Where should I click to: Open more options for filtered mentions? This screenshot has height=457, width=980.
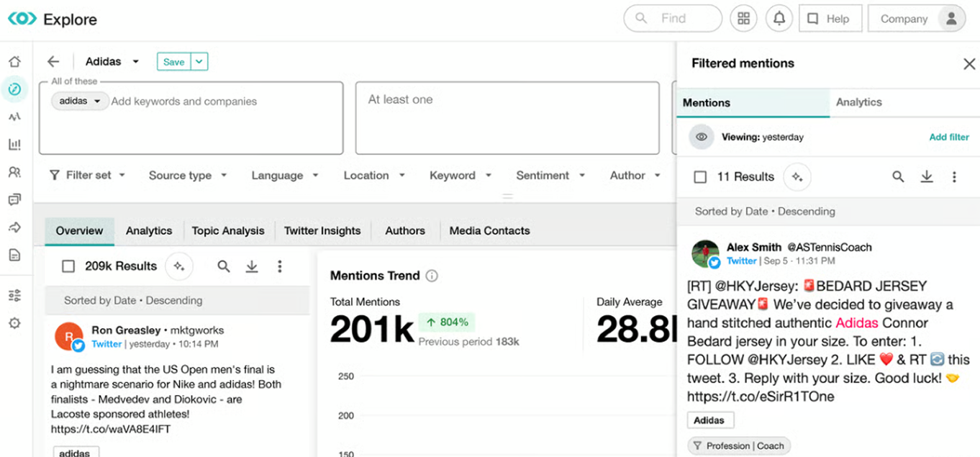click(x=954, y=176)
